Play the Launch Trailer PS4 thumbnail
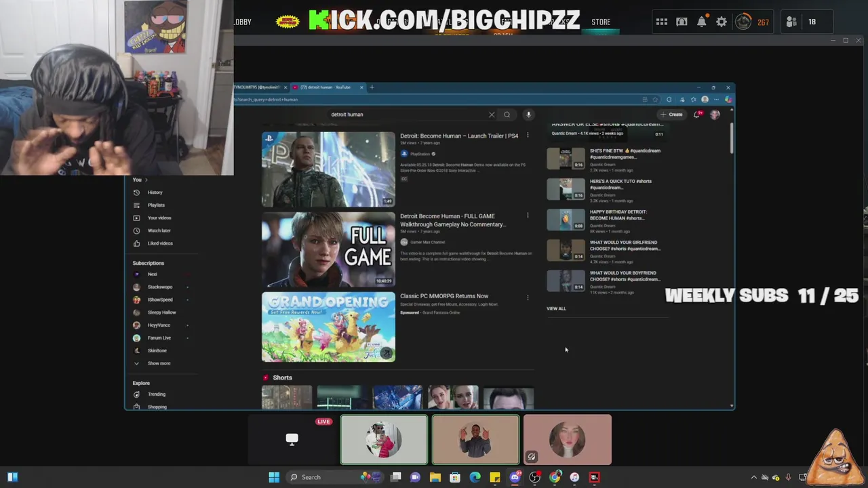The image size is (868, 488). click(x=328, y=169)
